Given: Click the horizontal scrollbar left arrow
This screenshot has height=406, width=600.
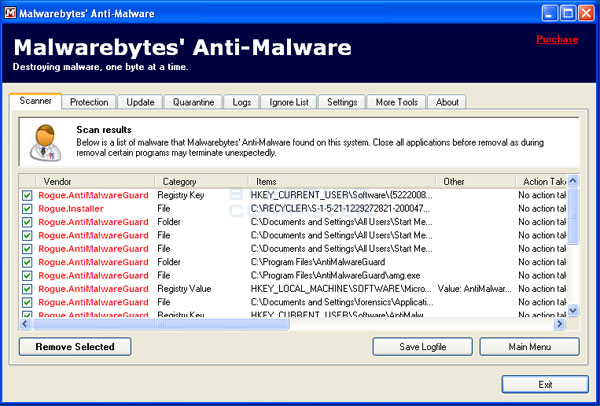Looking at the screenshot, I should (25, 324).
